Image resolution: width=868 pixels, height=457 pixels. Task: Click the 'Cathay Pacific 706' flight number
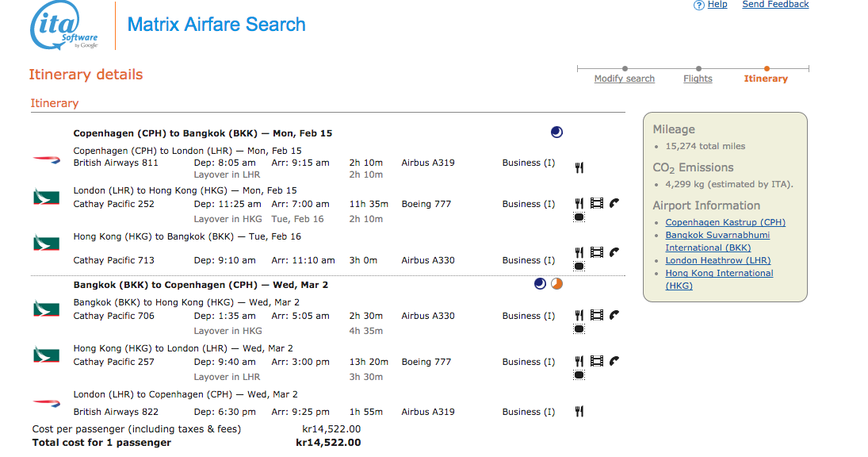pyautogui.click(x=114, y=316)
